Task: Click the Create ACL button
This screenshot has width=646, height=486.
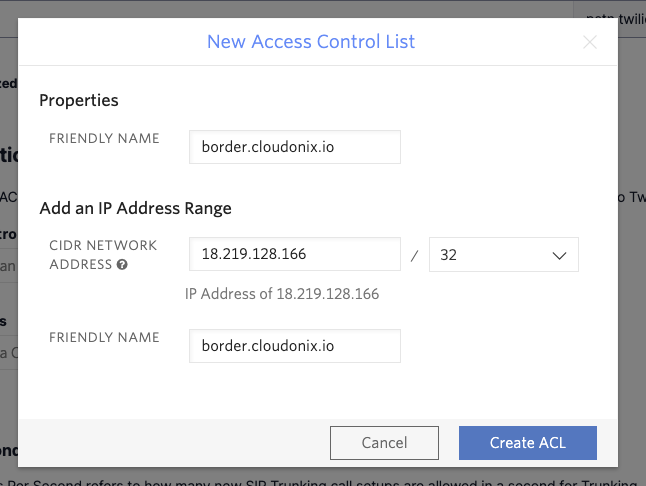Action: [x=527, y=443]
